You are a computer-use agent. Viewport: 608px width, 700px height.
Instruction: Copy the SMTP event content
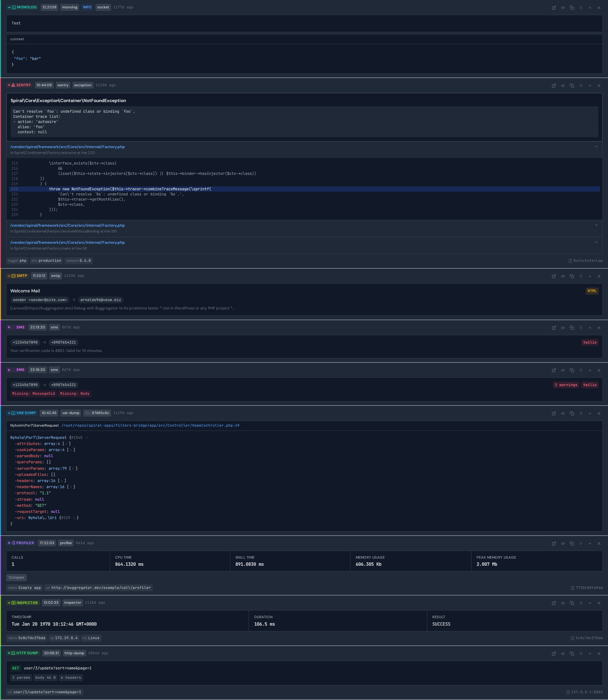[572, 276]
